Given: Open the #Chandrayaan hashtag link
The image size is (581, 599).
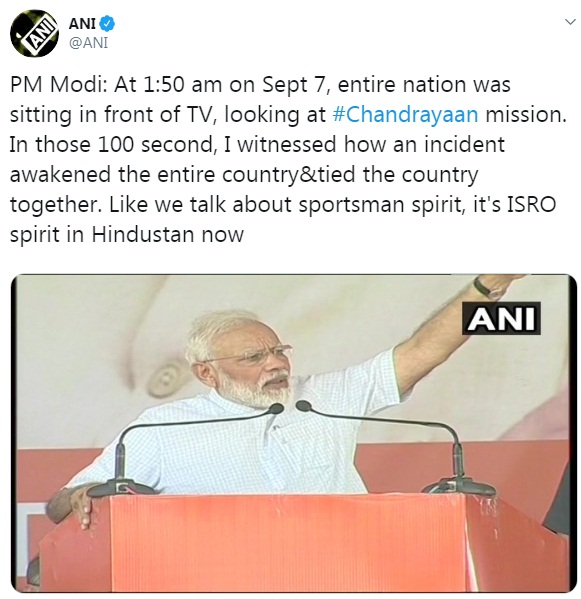Looking at the screenshot, I should (405, 115).
